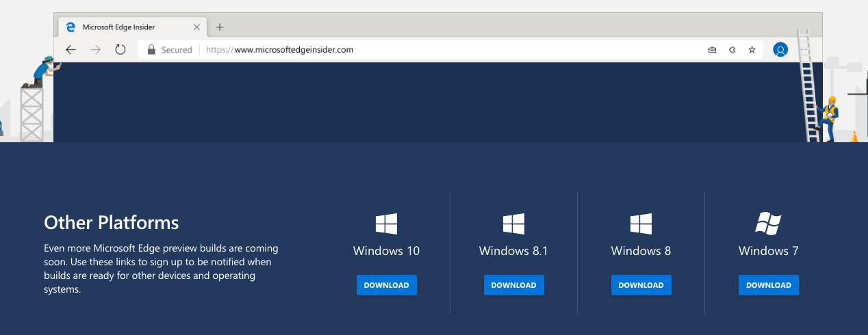This screenshot has height=335, width=868.
Task: Click the Windows 10 logo icon
Action: 386,224
